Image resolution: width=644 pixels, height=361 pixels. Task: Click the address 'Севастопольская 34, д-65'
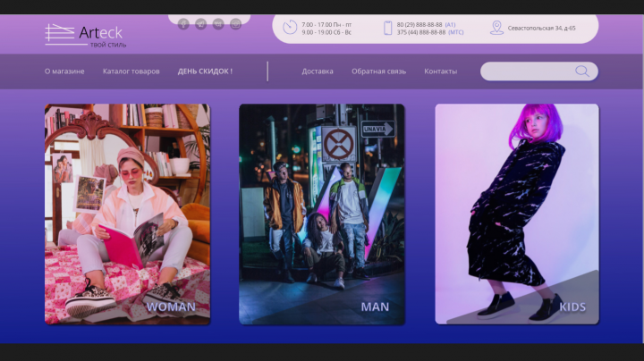[542, 28]
